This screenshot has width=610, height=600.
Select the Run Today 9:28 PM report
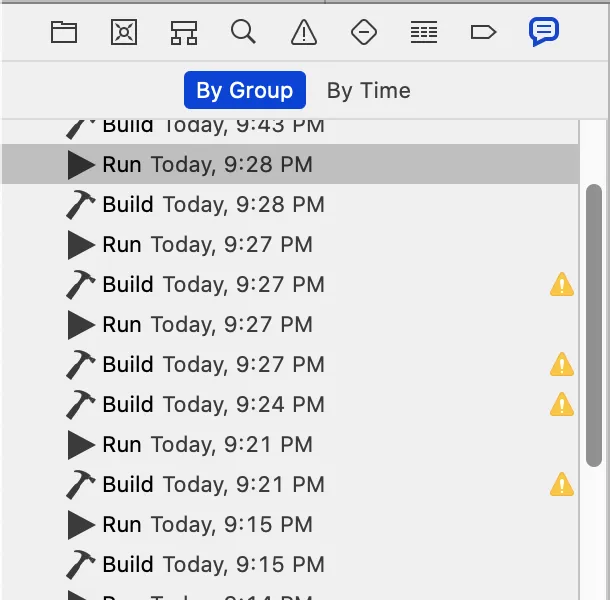click(x=290, y=164)
